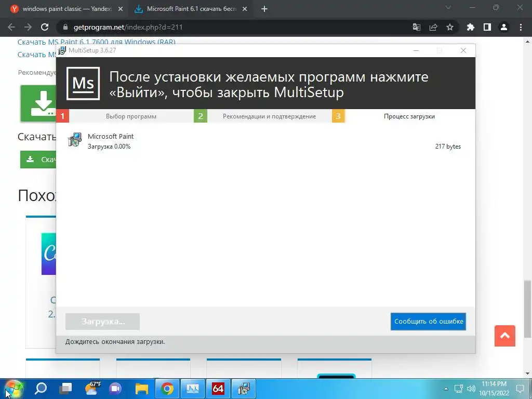Click the green Скачать button on webpage
The height and width of the screenshot is (399, 532).
(38, 159)
